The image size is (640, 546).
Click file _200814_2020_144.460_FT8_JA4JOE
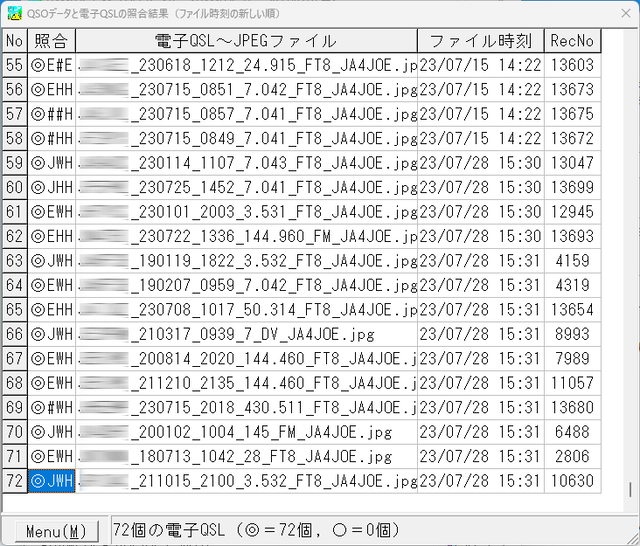point(247,359)
